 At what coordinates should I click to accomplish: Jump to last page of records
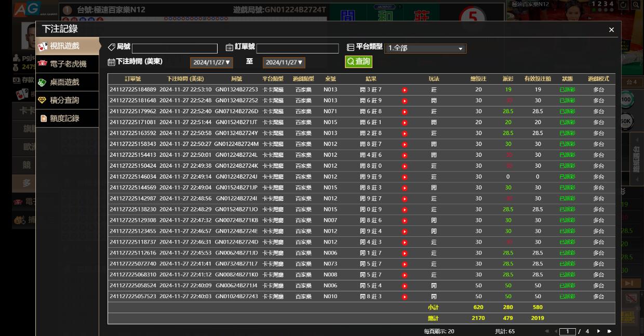[609, 331]
